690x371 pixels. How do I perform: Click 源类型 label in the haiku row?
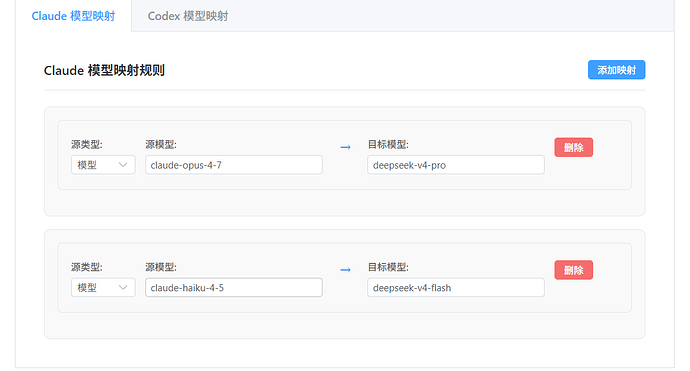point(87,267)
